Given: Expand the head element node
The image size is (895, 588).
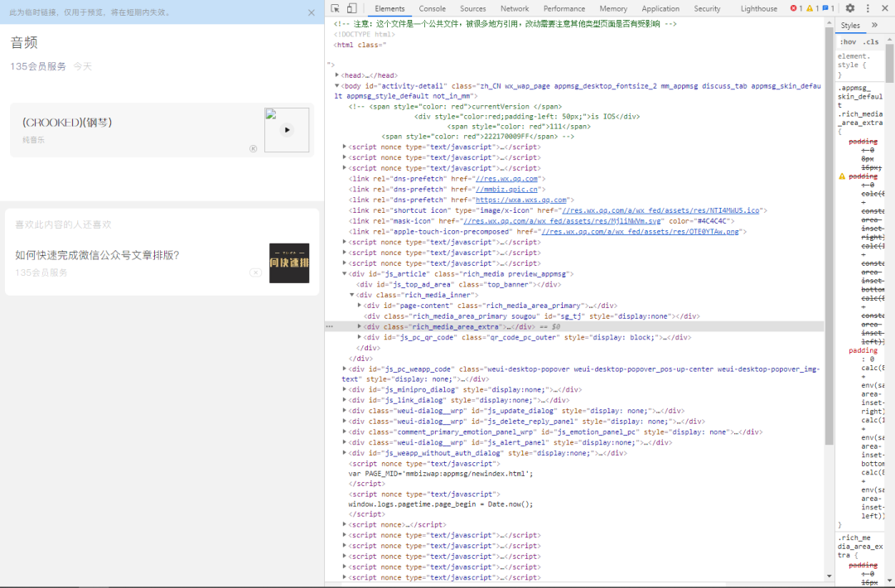Looking at the screenshot, I should coord(336,75).
